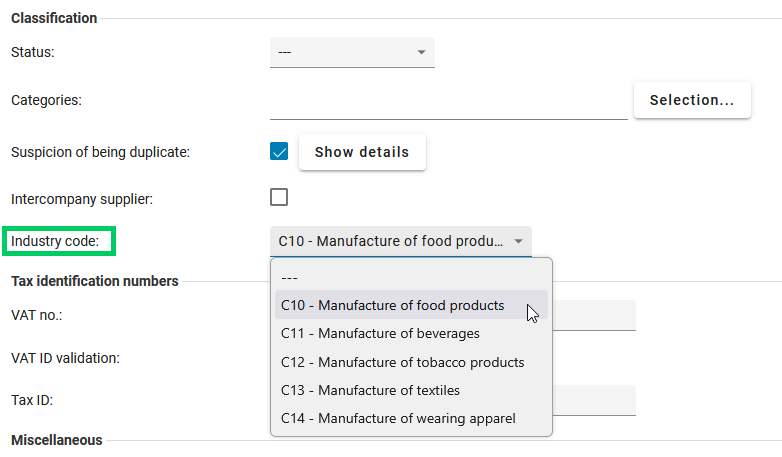Click the Show details button
This screenshot has width=782, height=457.
(361, 152)
